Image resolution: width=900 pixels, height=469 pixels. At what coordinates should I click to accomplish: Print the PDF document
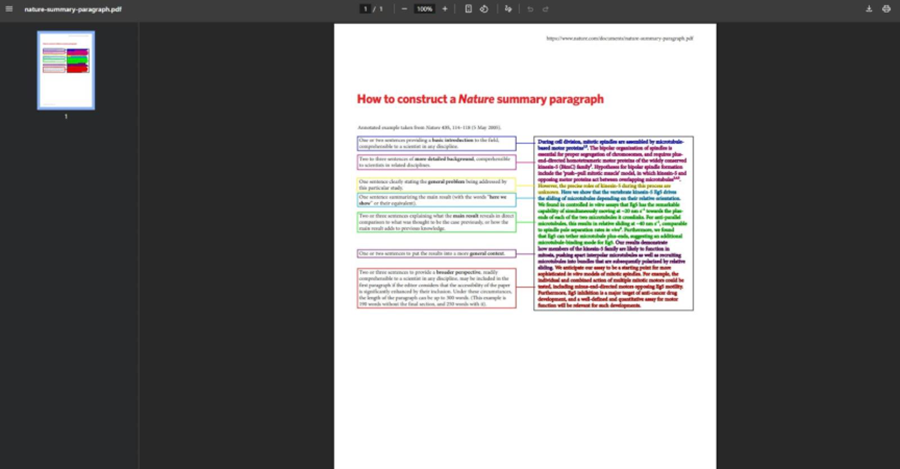pos(886,9)
